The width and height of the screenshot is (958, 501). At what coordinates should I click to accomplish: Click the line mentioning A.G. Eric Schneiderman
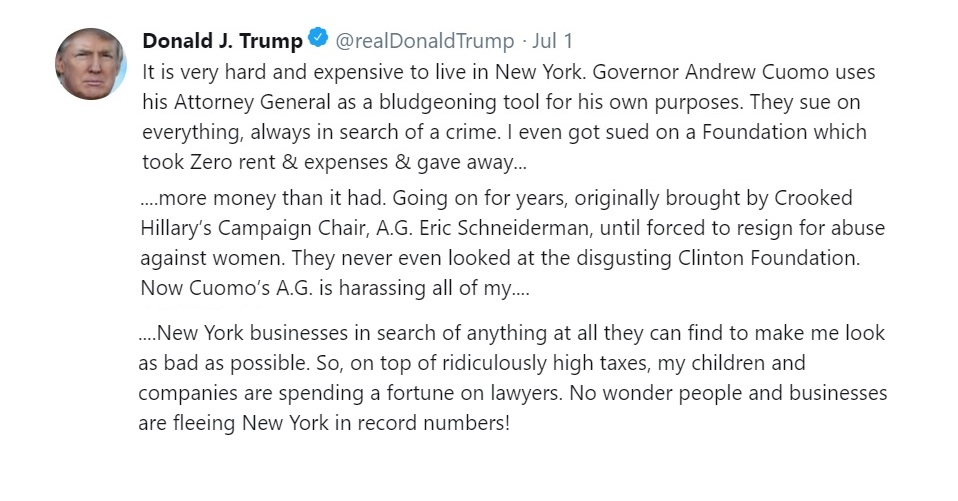[x=513, y=228]
